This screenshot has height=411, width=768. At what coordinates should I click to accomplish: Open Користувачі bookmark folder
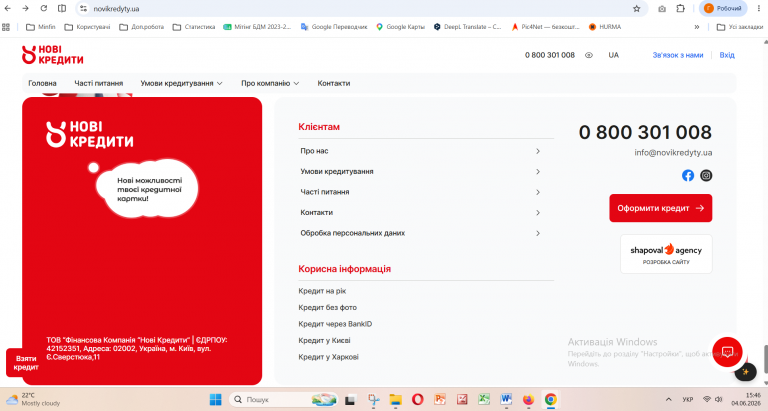tap(88, 27)
